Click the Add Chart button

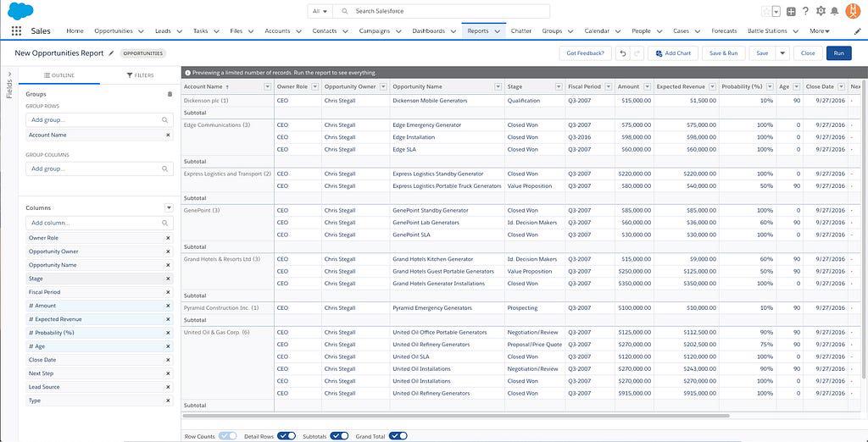click(x=673, y=53)
